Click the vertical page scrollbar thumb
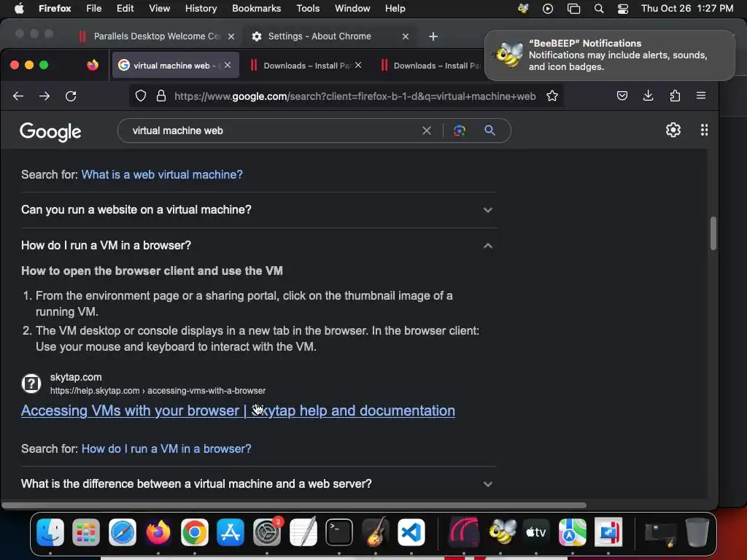The height and width of the screenshot is (560, 747). click(713, 233)
